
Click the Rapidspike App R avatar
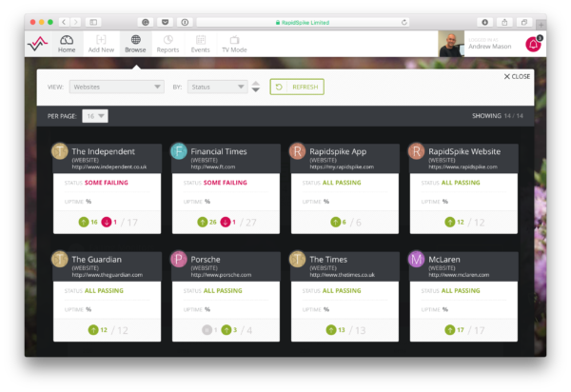(298, 151)
